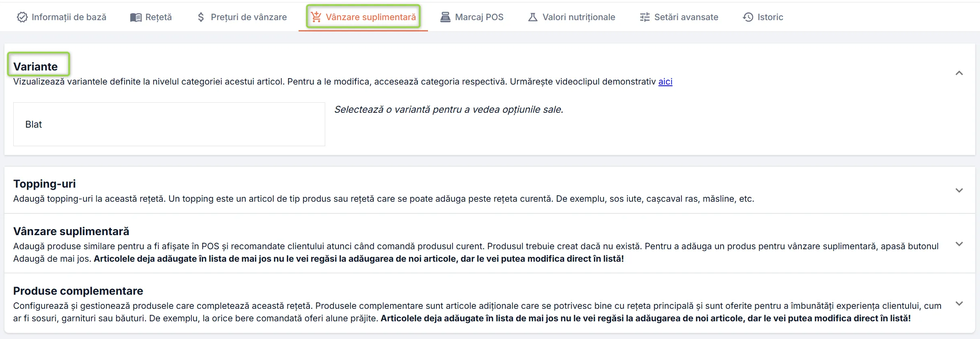This screenshot has height=339, width=980.
Task: Collapse the Variante section chevron
Action: (x=959, y=73)
